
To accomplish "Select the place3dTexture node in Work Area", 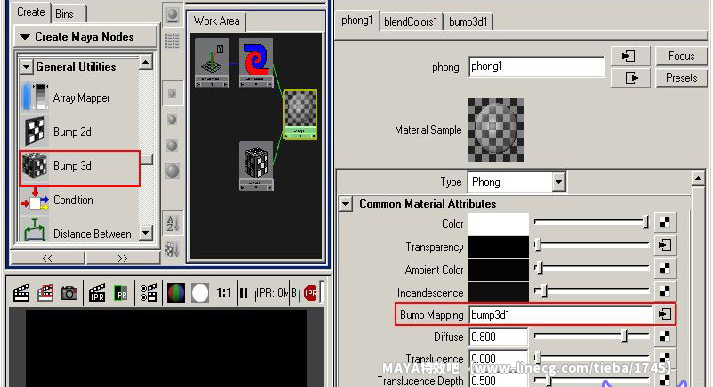I will pyautogui.click(x=212, y=63).
